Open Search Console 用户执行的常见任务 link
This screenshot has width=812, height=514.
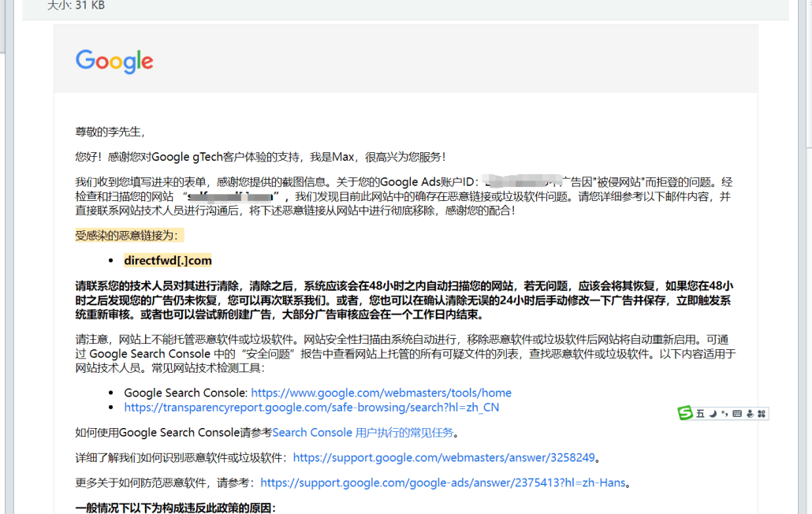(x=364, y=432)
